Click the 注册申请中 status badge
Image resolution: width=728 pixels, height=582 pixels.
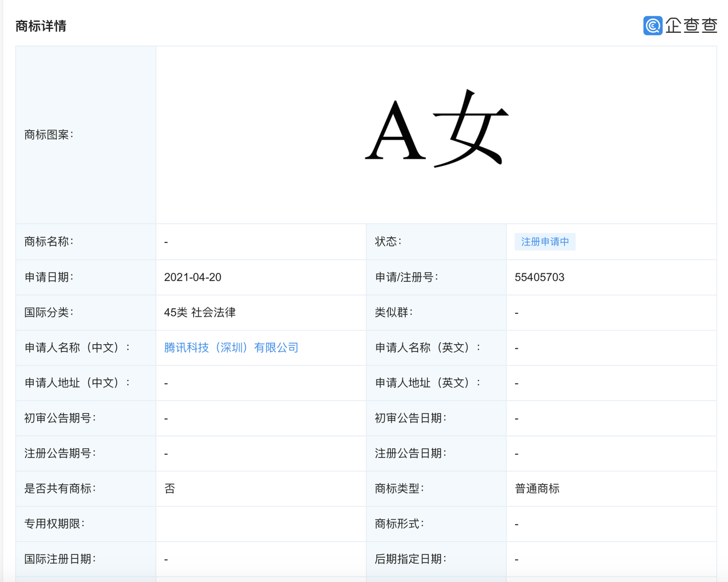click(x=544, y=241)
